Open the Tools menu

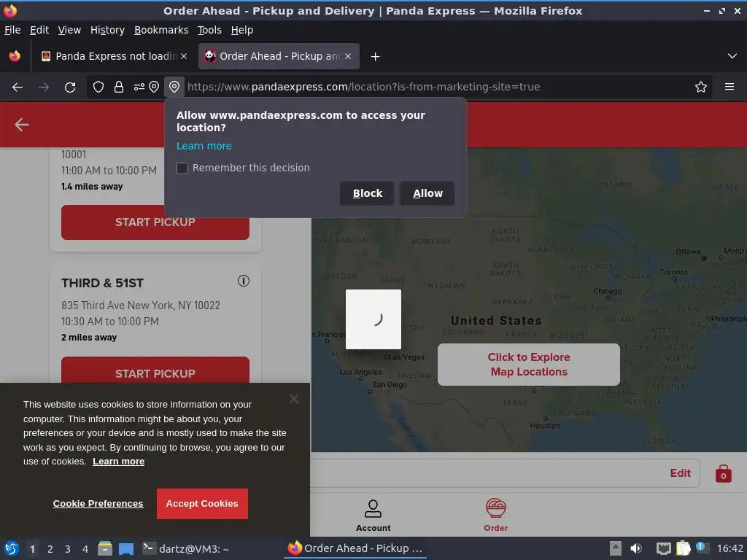(x=209, y=30)
